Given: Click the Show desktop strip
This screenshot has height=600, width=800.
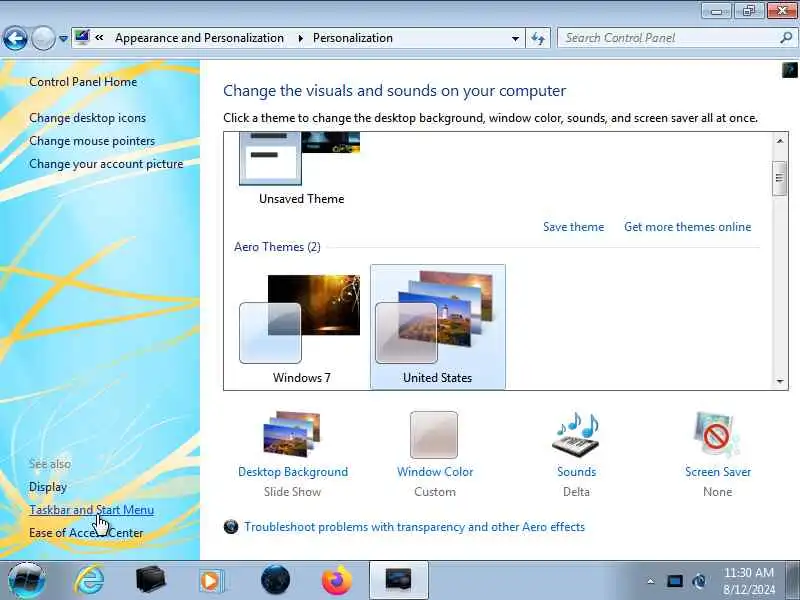Looking at the screenshot, I should (792, 580).
